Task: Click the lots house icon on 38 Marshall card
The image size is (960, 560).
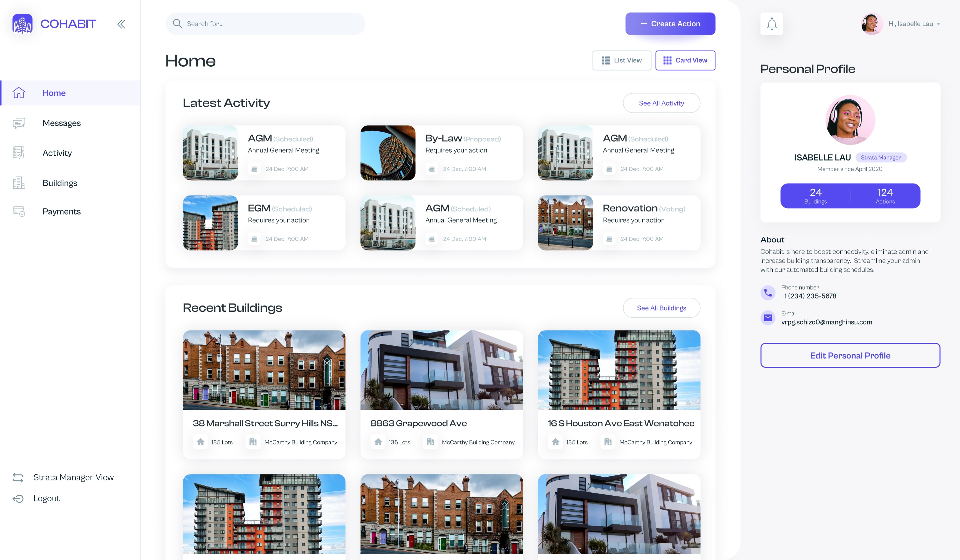Action: [x=200, y=442]
